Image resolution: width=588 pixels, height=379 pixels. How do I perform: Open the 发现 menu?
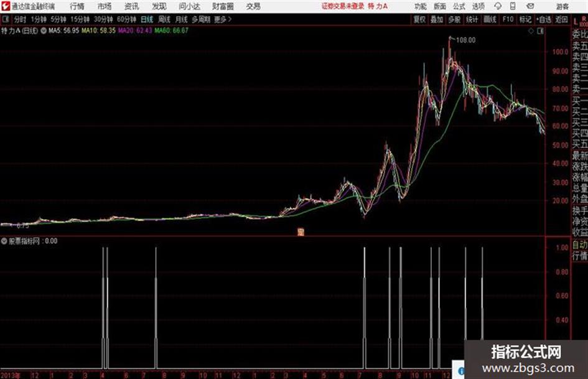coord(159,6)
